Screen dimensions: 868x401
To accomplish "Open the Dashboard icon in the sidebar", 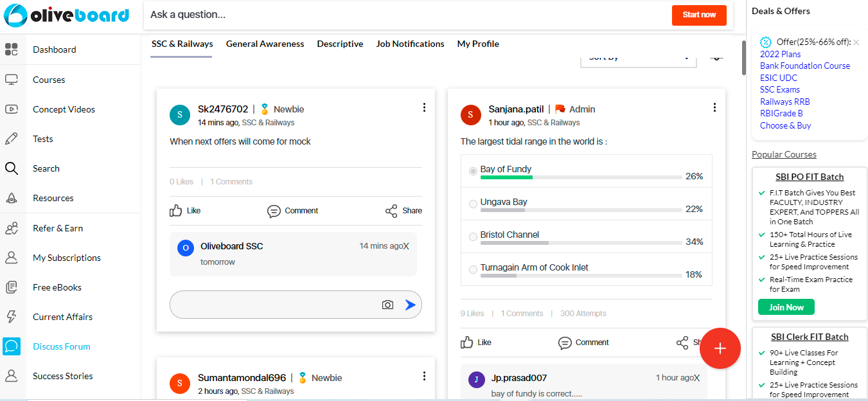I will 11,49.
